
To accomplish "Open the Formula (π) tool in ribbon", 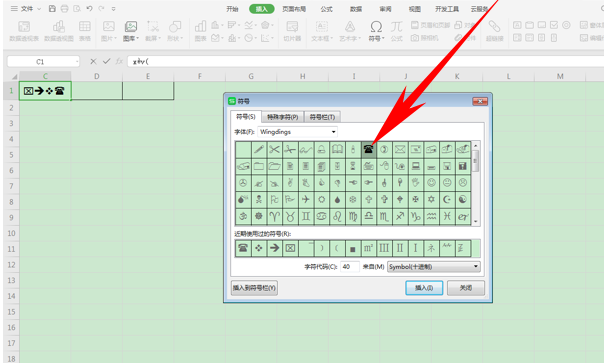I will tap(396, 31).
